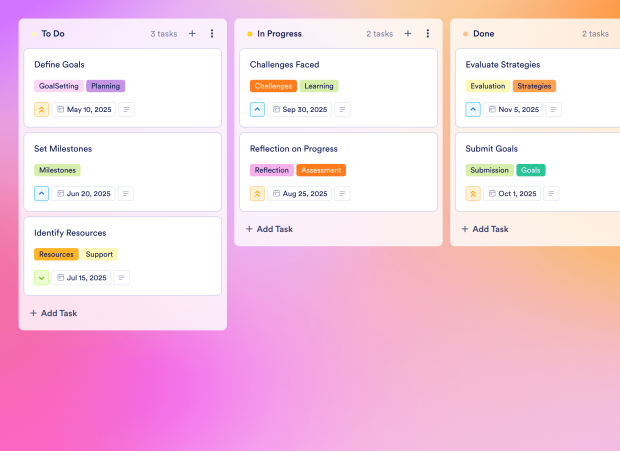This screenshot has width=620, height=451.
Task: Select the green Milestones tag
Action: click(x=57, y=170)
